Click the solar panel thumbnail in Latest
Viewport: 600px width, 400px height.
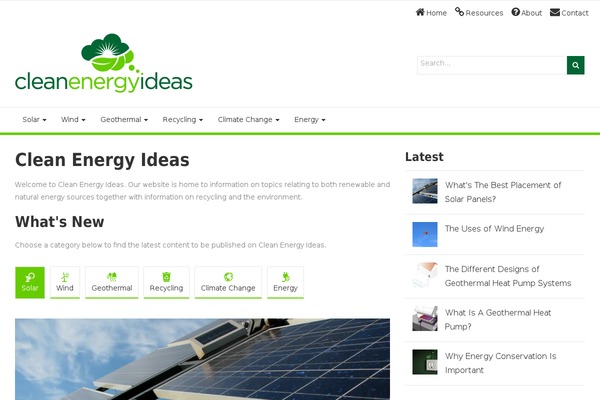[x=425, y=191]
